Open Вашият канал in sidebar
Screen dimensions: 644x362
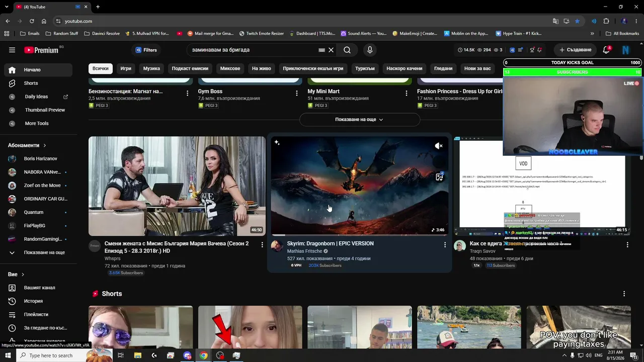[38, 288]
